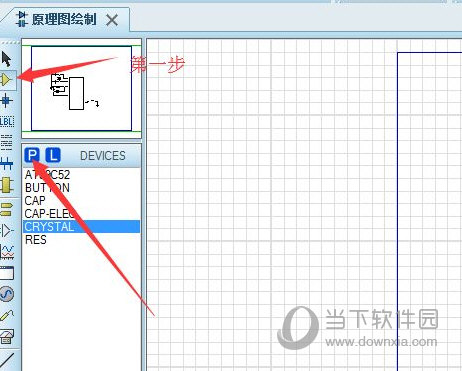Choose the Generator Mode sine icon
The height and width of the screenshot is (371, 462).
[7, 294]
